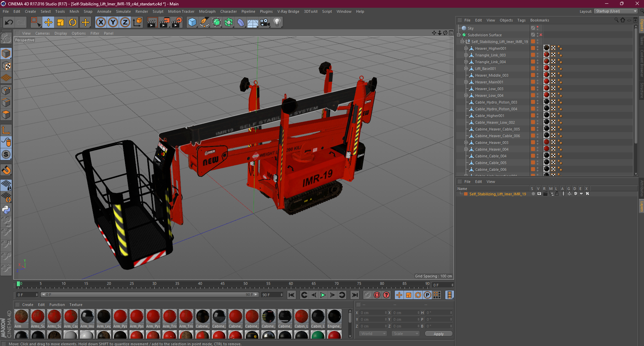Viewport: 644px width, 346px height.
Task: Select the Cabin_L black material swatch
Action: tap(318, 319)
